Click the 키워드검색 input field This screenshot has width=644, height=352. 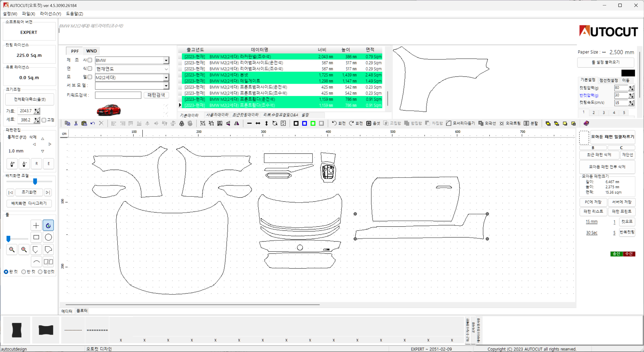[118, 95]
